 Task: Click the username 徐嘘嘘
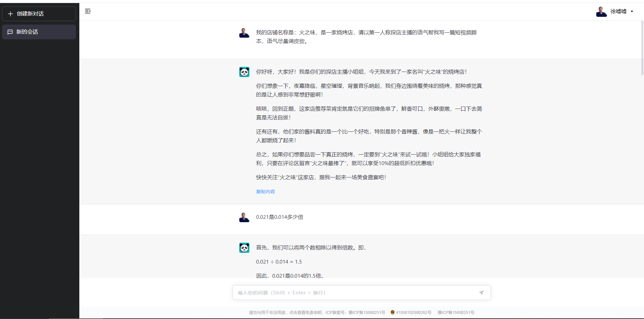618,11
